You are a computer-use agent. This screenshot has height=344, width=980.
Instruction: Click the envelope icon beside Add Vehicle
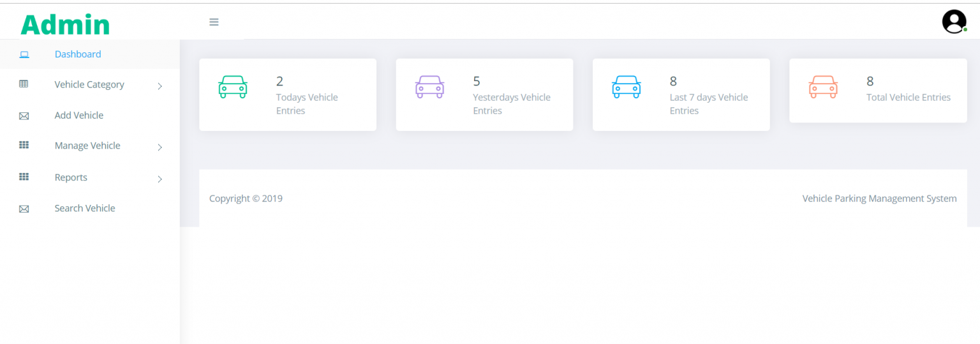point(24,116)
